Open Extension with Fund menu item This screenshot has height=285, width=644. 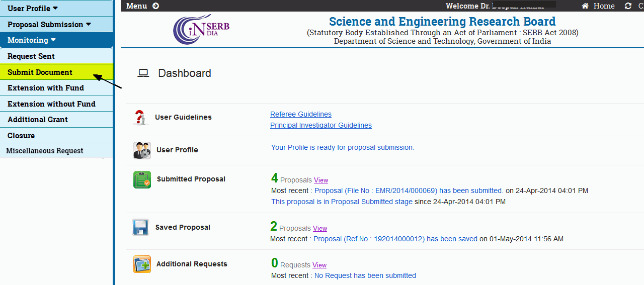[46, 88]
